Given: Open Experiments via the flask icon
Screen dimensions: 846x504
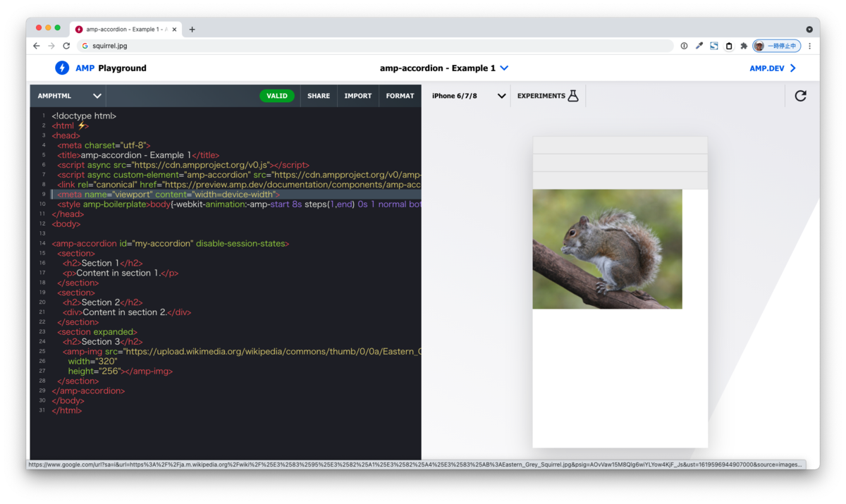Looking at the screenshot, I should pos(573,96).
